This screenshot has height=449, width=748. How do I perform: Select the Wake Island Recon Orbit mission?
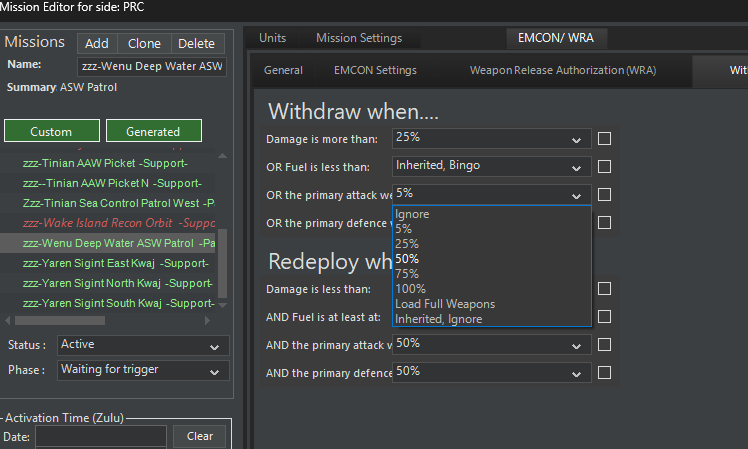pos(119,223)
